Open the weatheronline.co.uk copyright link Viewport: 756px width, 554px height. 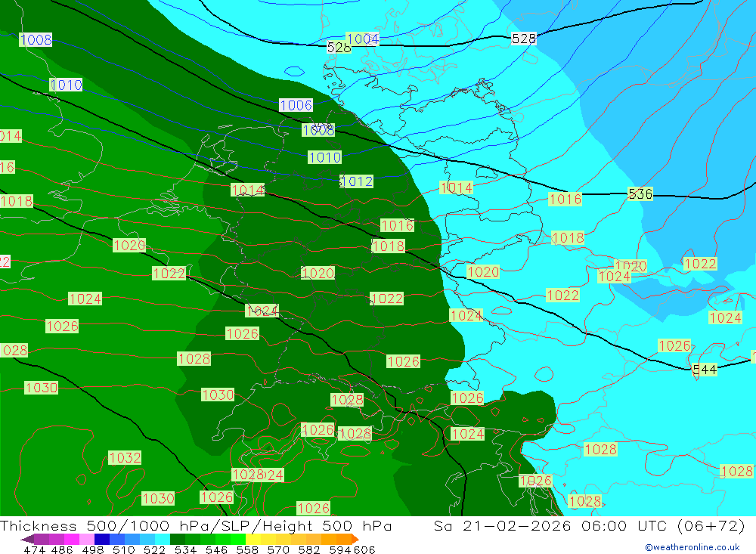click(x=692, y=547)
